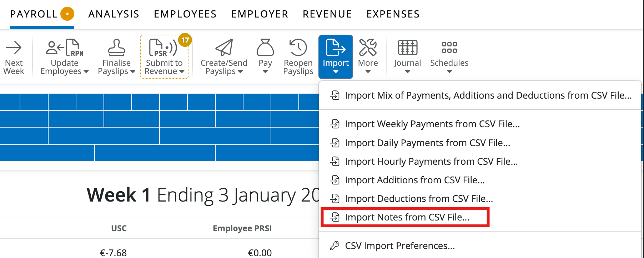
Task: Click the Import button
Action: point(335,56)
